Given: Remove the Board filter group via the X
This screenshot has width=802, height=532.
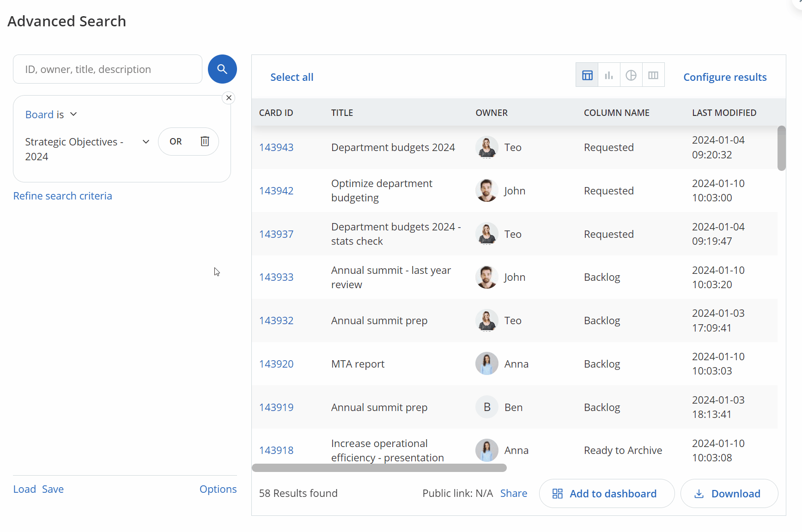Looking at the screenshot, I should coord(229,97).
